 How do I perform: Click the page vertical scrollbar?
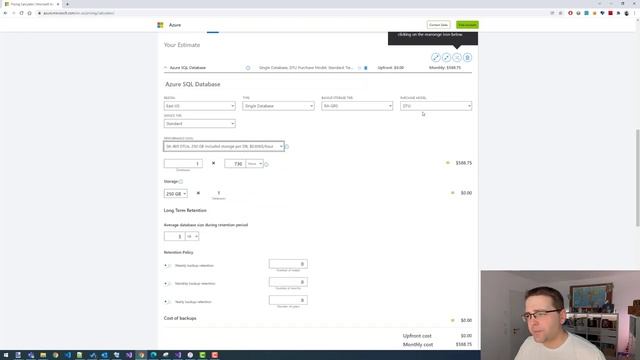coord(638,178)
